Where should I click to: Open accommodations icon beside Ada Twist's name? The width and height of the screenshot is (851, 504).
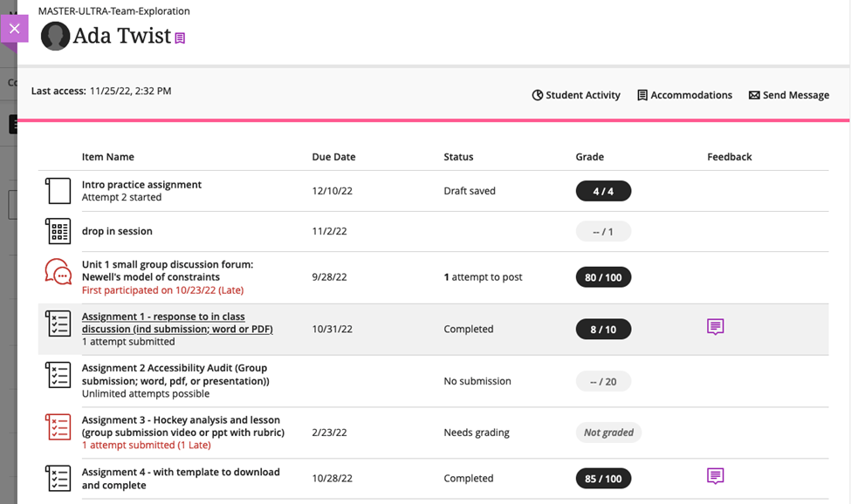(x=181, y=38)
